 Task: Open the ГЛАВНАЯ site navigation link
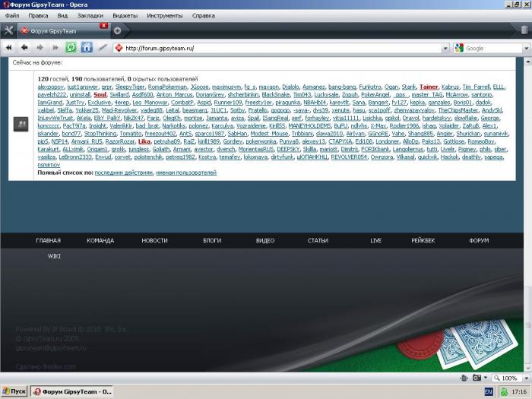[x=48, y=241]
